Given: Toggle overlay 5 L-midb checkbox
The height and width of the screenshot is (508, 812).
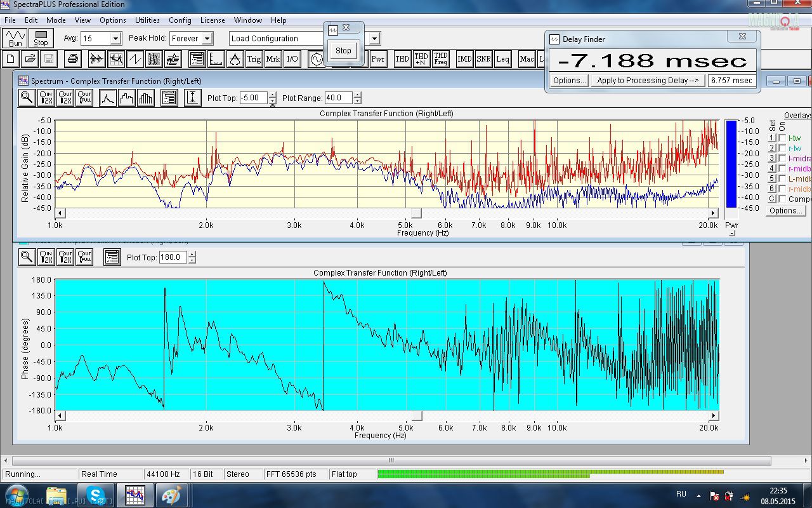Looking at the screenshot, I should [x=782, y=178].
